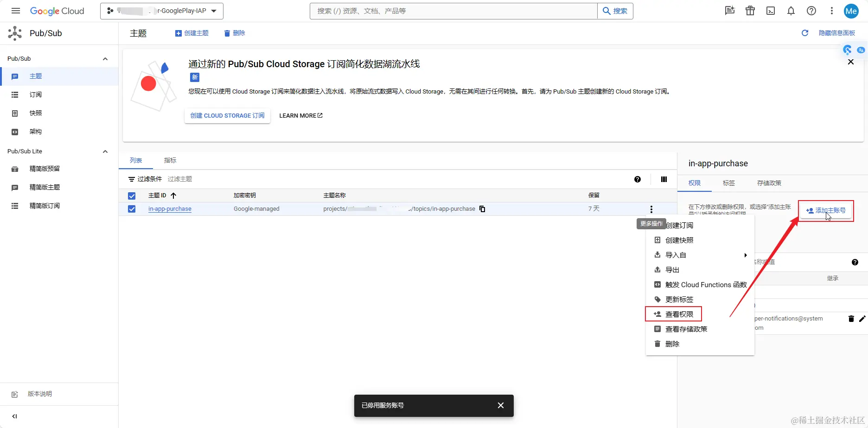868x428 pixels.
Task: Go to 架构 in the sidebar
Action: pos(59,132)
